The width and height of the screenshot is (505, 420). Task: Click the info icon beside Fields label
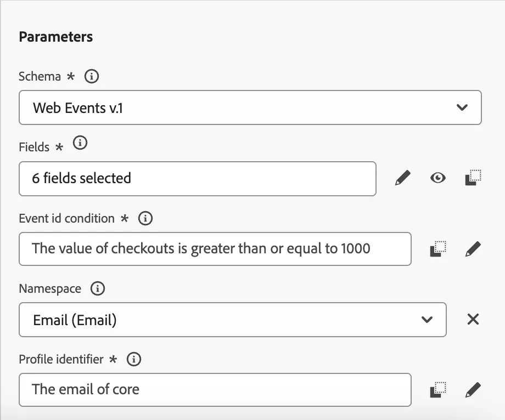[80, 143]
